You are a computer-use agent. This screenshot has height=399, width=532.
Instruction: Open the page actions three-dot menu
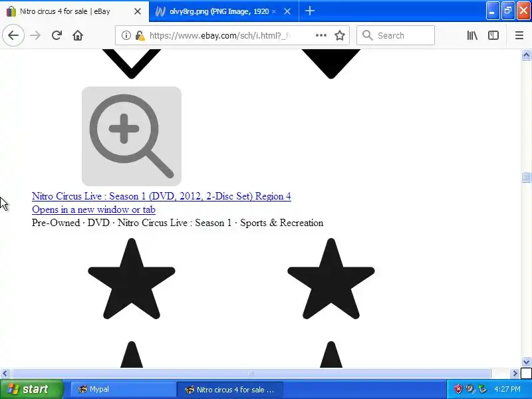(x=321, y=35)
